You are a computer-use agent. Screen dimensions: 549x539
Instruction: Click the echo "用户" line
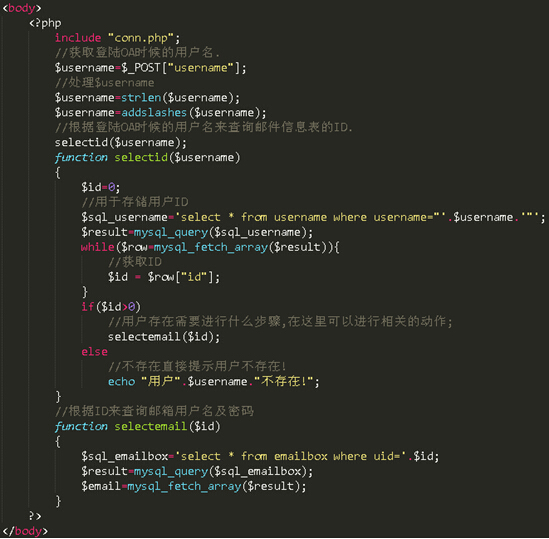tap(214, 381)
